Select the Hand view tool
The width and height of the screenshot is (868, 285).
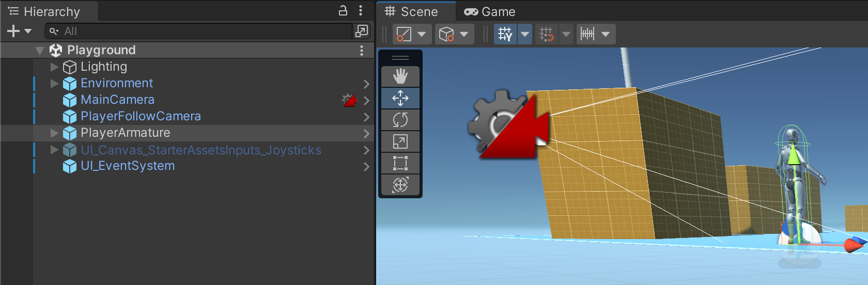click(400, 76)
